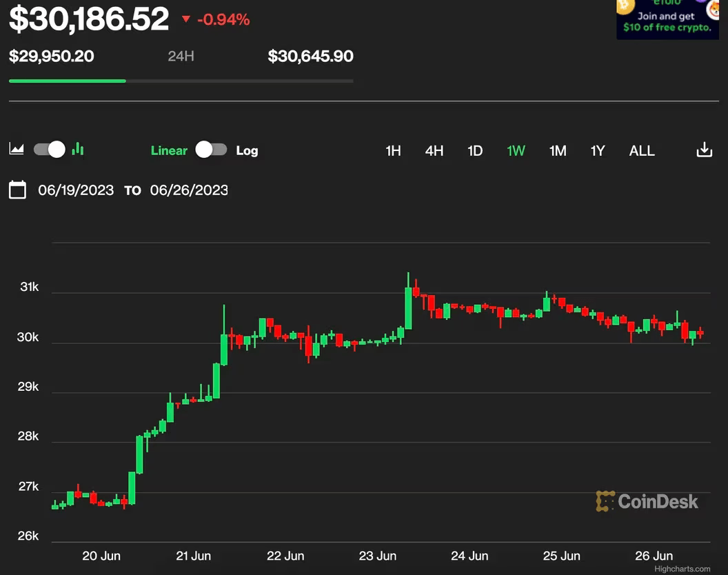Select the candlestick chart icon

[x=77, y=149]
